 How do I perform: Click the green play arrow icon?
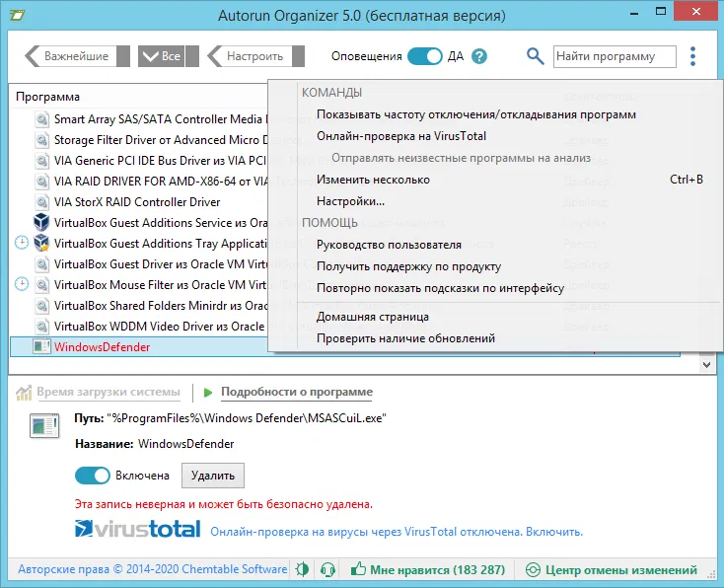[x=208, y=392]
